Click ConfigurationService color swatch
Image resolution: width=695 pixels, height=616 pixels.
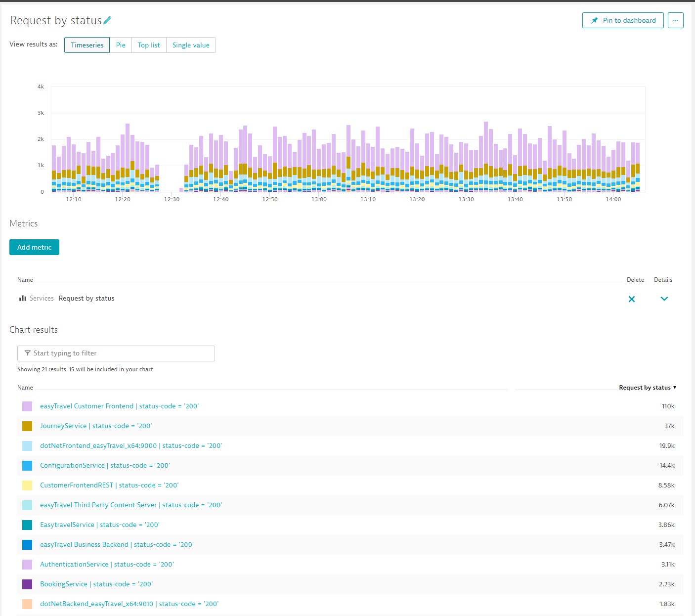[x=27, y=465]
